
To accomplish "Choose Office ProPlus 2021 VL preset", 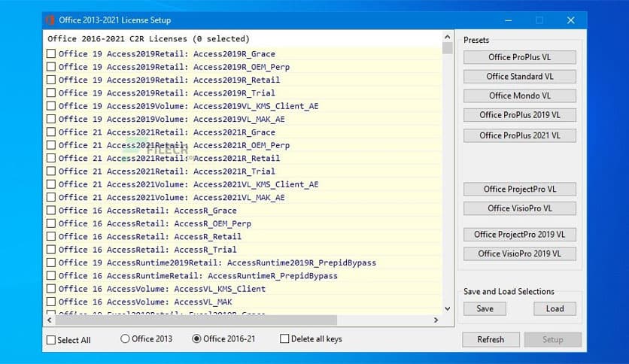I will [x=519, y=135].
